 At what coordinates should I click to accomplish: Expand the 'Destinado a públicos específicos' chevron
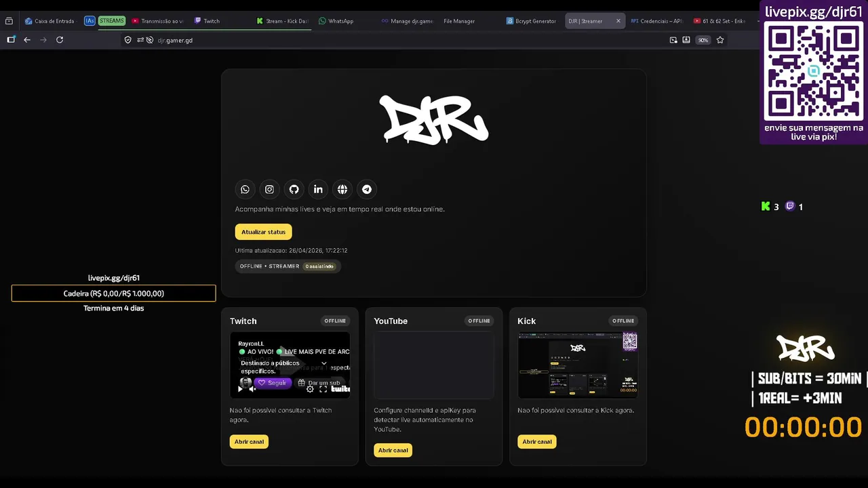(x=323, y=363)
